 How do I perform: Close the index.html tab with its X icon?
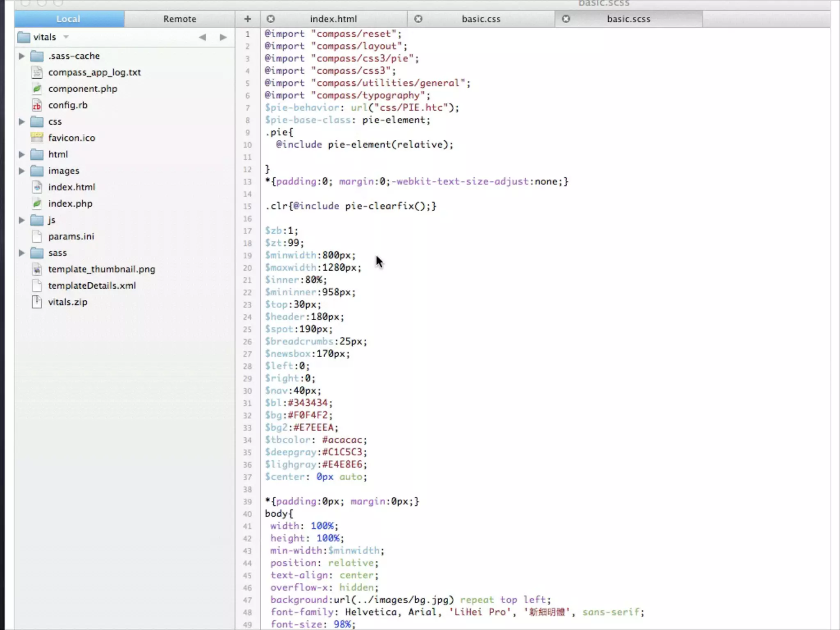pyautogui.click(x=271, y=19)
